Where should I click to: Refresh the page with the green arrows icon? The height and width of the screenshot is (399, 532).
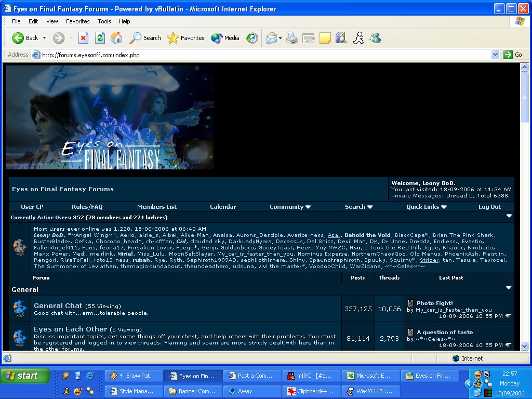click(100, 38)
